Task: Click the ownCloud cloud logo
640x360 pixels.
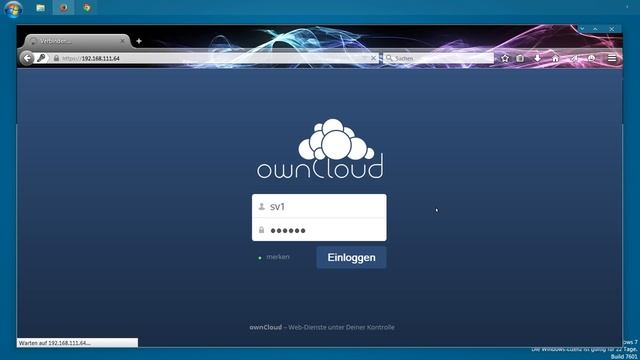Action: coord(320,149)
